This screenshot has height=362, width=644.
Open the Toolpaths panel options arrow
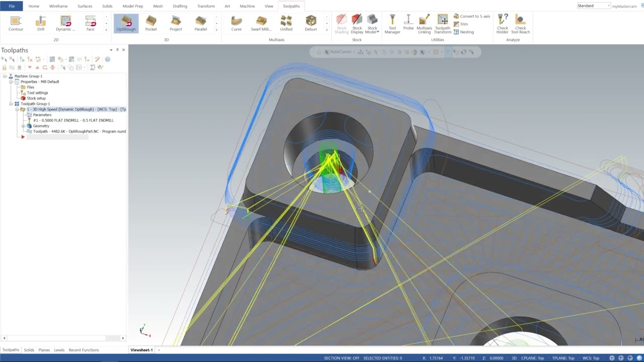click(111, 50)
